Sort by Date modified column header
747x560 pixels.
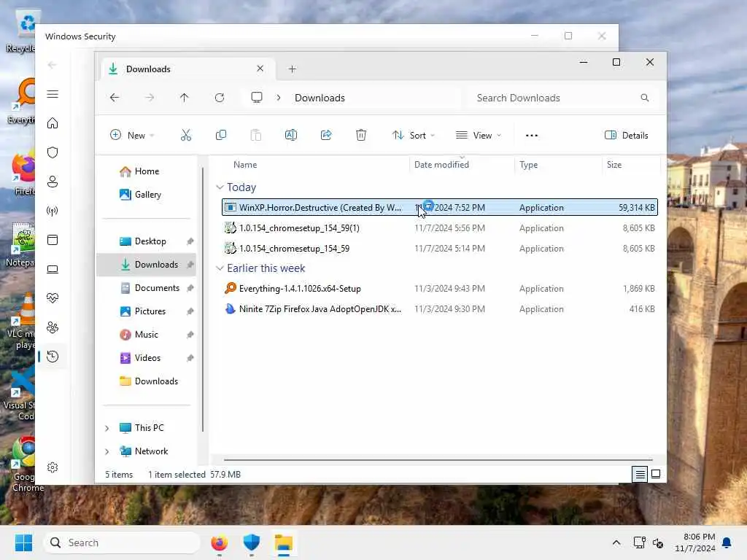[441, 165]
